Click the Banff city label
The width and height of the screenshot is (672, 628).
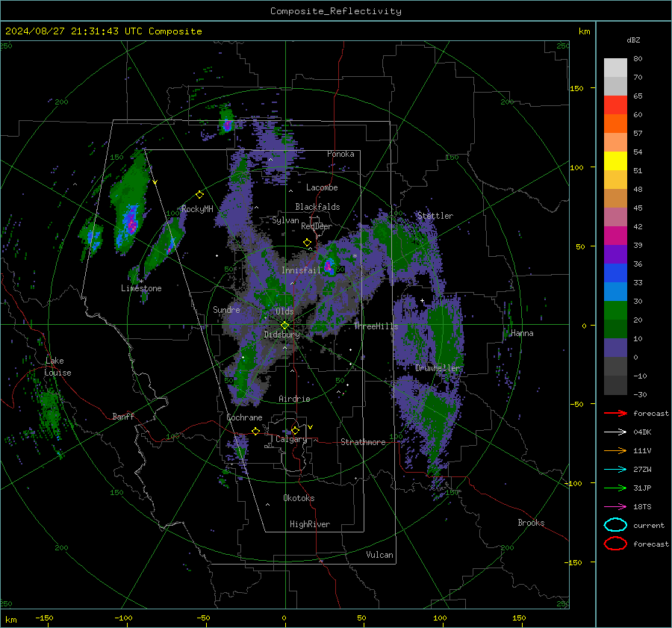tap(123, 416)
